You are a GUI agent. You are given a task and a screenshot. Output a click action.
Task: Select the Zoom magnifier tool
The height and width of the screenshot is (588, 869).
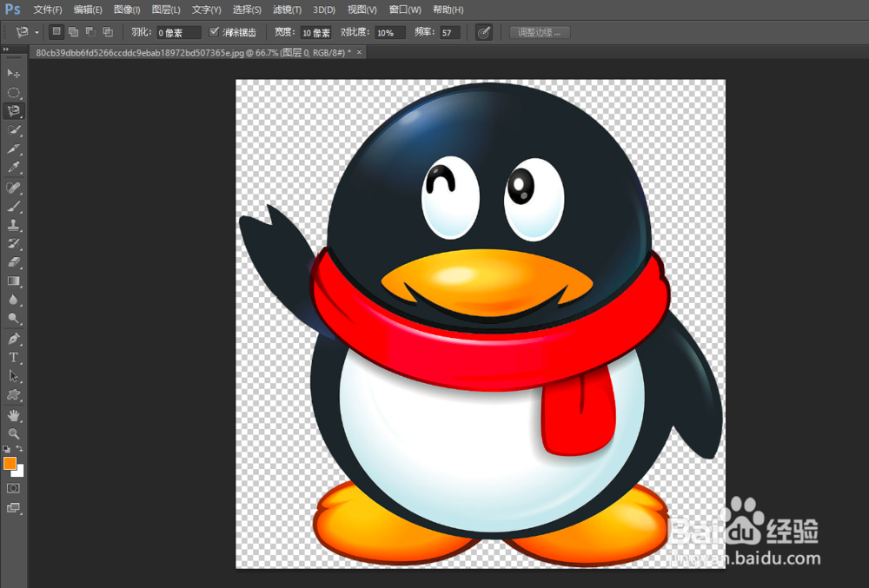click(x=14, y=433)
